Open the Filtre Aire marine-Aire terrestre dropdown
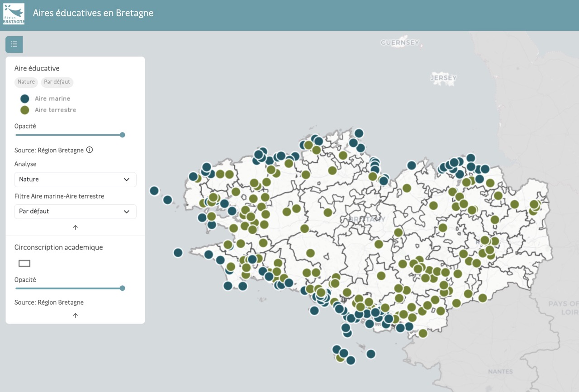The height and width of the screenshot is (392, 579). [x=75, y=212]
